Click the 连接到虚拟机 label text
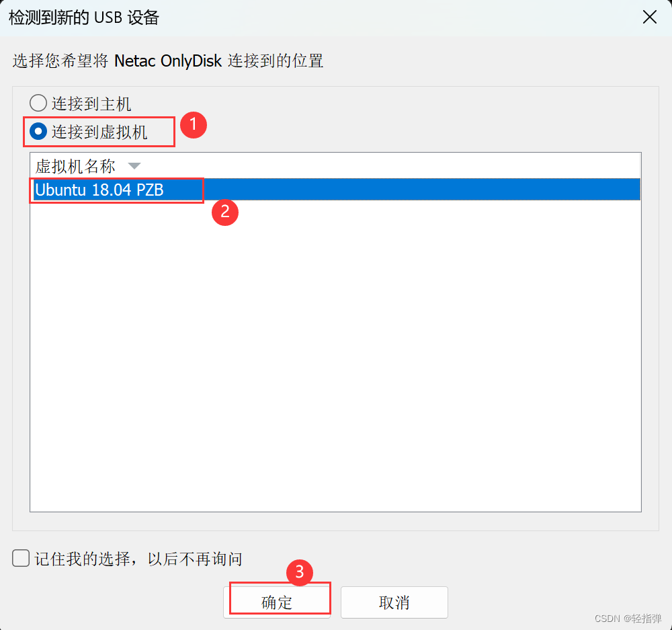The width and height of the screenshot is (672, 630). tap(99, 132)
